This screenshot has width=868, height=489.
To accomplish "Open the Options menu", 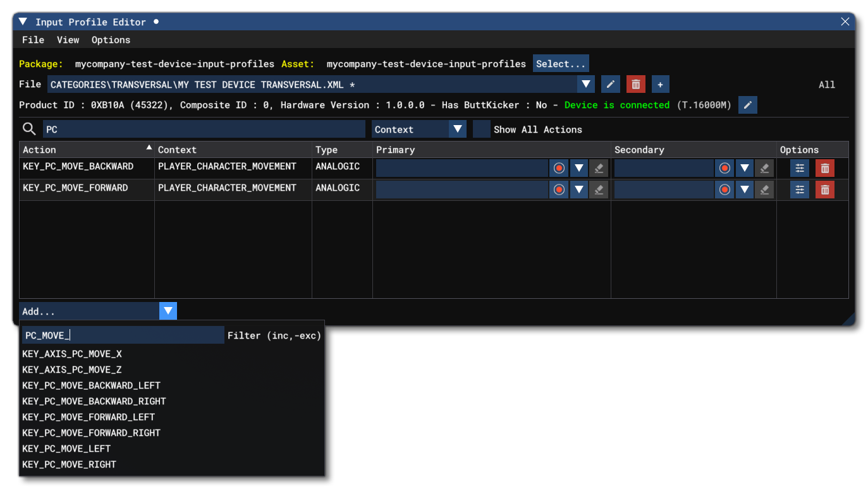I will [x=111, y=40].
